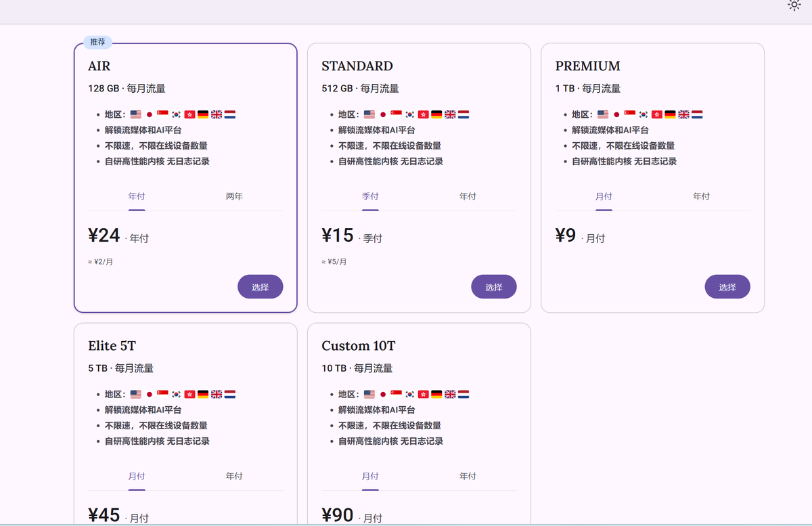Click the 5 TB · 每月流量 text
This screenshot has width=812, height=526.
click(x=120, y=368)
